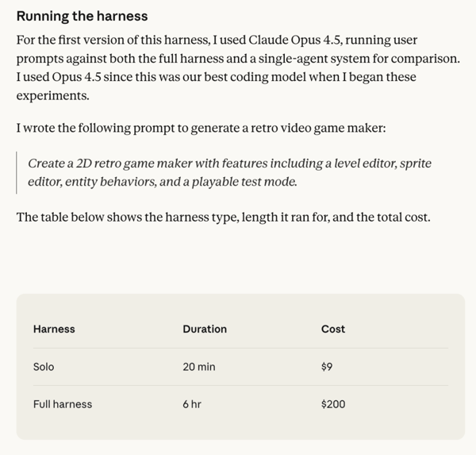Screen dimensions: 476x455
Task: Click the "Solo" table cell
Action: [44, 367]
